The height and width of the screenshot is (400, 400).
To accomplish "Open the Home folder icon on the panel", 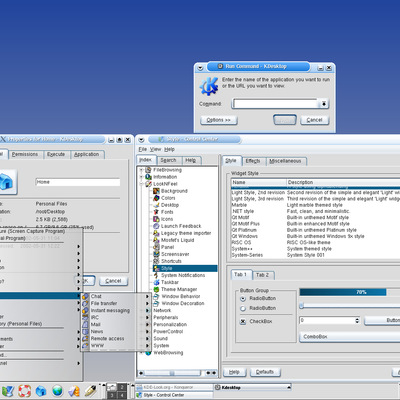I will 41,391.
